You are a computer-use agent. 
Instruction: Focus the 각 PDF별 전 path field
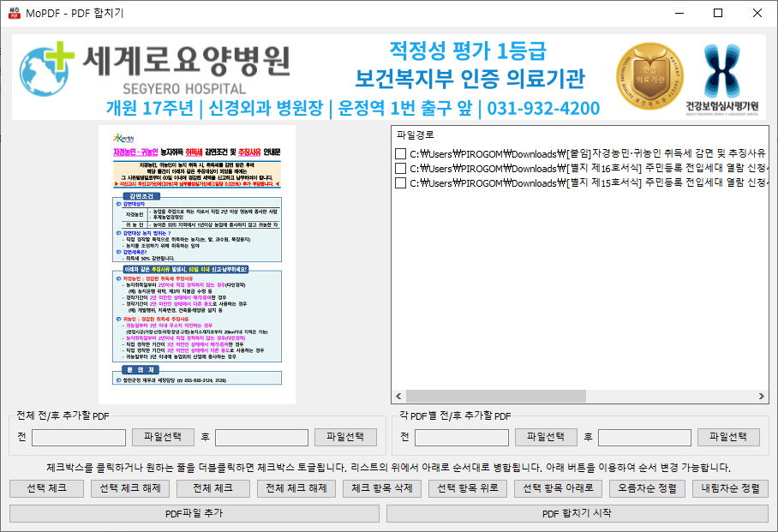(x=462, y=438)
